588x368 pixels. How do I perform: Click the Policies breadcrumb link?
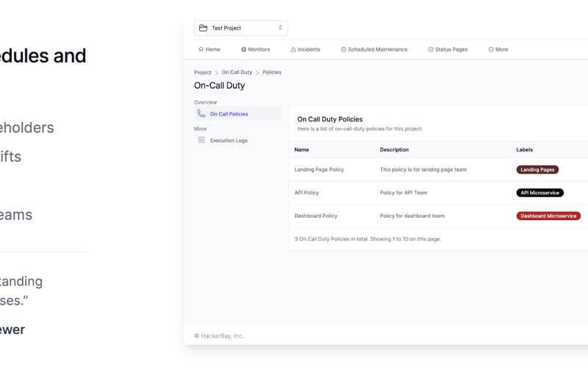click(x=272, y=72)
